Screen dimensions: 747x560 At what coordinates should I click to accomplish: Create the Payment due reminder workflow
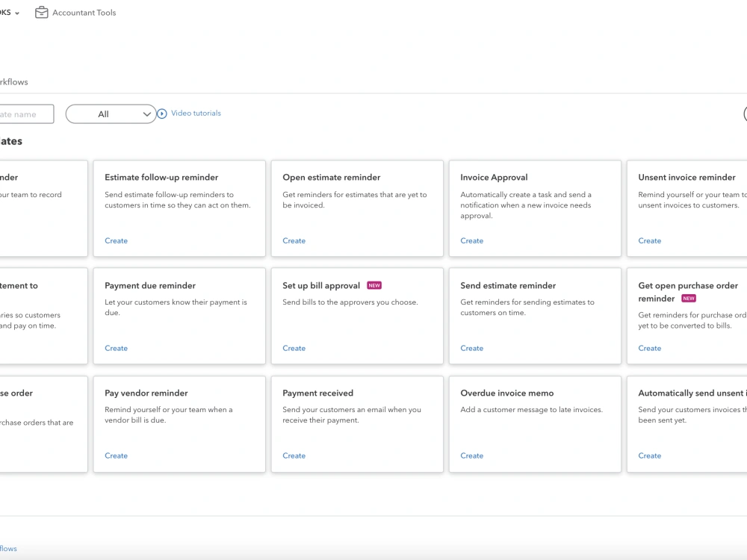tap(117, 348)
